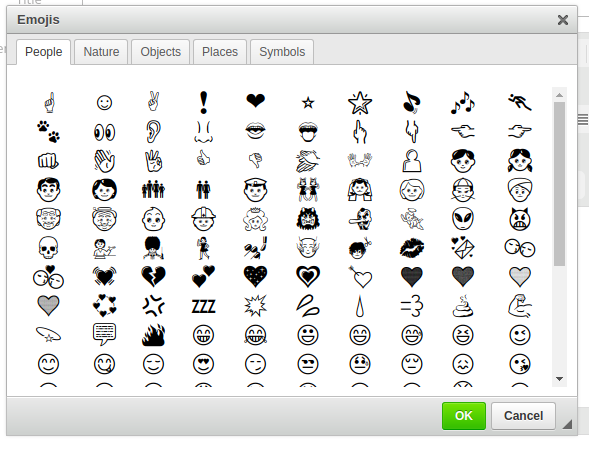Select the family group emoji
This screenshot has height=449, width=589.
click(x=153, y=190)
